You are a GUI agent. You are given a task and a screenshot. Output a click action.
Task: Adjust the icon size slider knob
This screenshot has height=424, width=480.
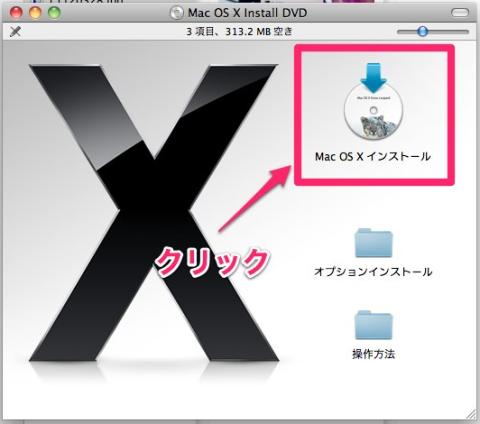(x=423, y=32)
